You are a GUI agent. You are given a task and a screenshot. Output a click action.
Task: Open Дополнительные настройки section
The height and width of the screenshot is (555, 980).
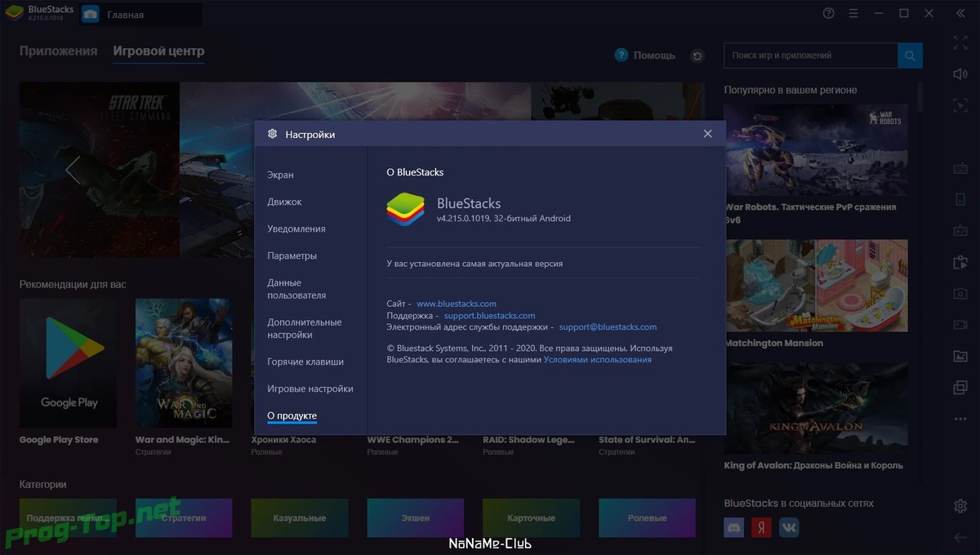(x=305, y=328)
